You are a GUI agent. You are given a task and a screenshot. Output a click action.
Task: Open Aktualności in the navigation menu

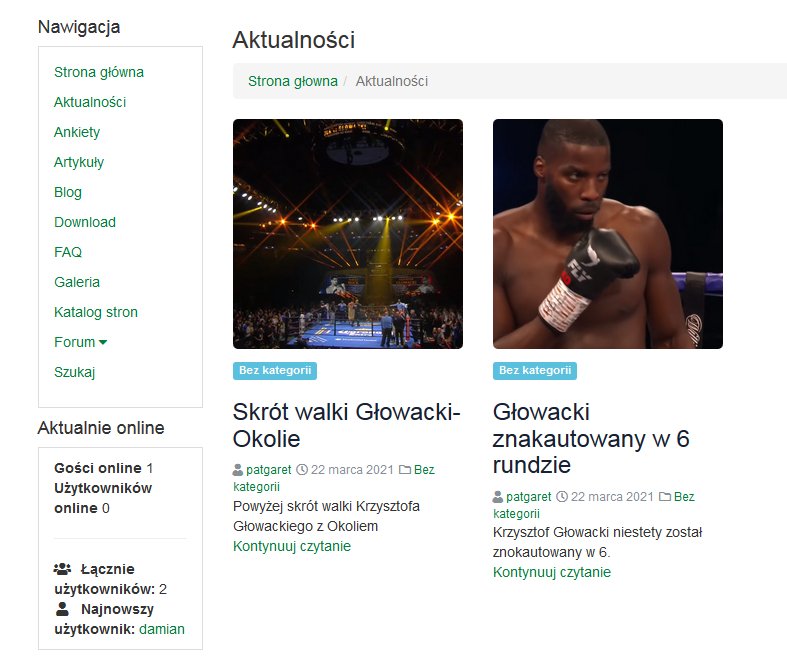click(x=90, y=102)
